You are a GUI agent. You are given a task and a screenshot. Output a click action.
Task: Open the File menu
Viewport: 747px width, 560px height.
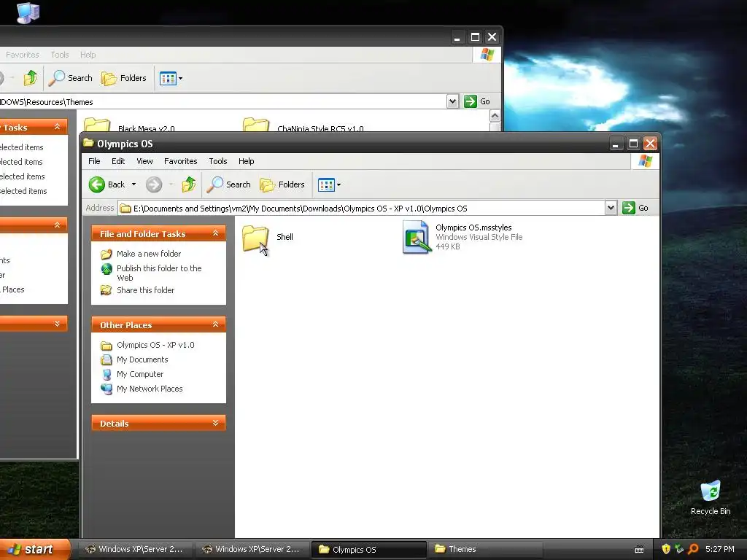[x=94, y=161]
